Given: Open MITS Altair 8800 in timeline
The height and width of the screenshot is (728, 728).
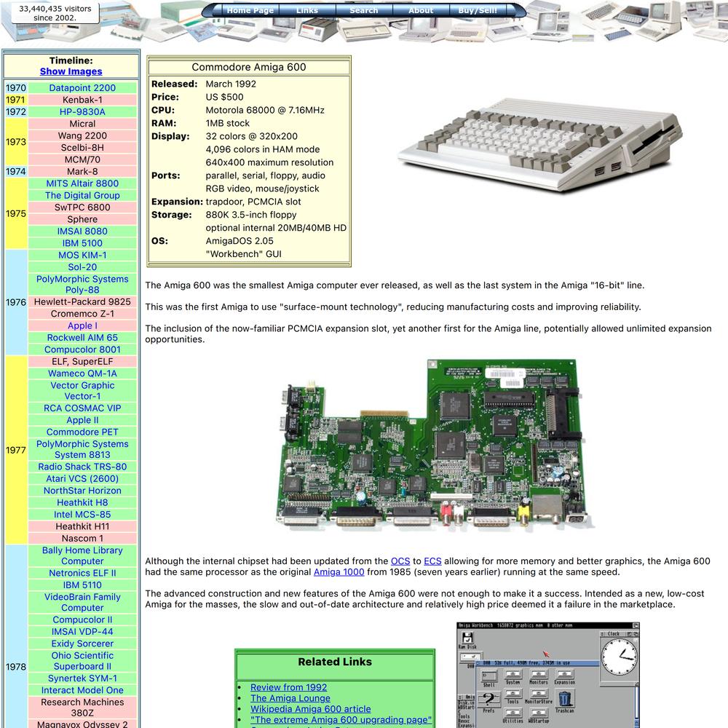Looking at the screenshot, I should coord(82,183).
